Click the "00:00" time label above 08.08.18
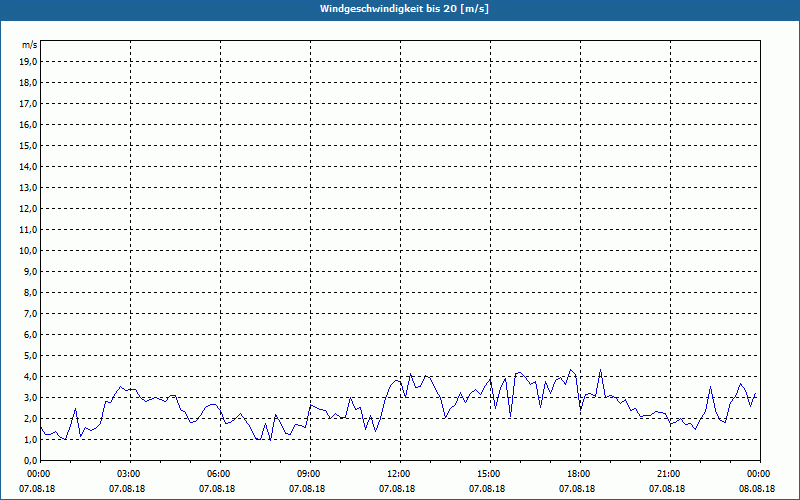The height and width of the screenshot is (500, 800). tap(758, 474)
